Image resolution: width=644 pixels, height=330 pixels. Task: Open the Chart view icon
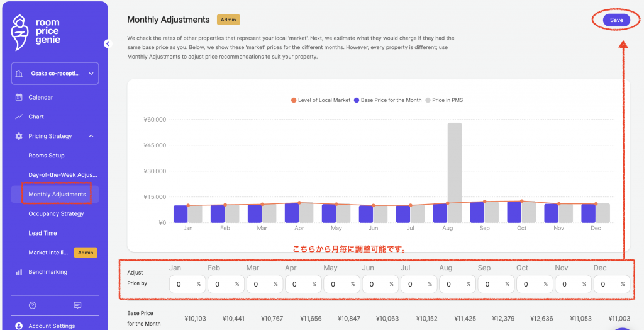(19, 117)
